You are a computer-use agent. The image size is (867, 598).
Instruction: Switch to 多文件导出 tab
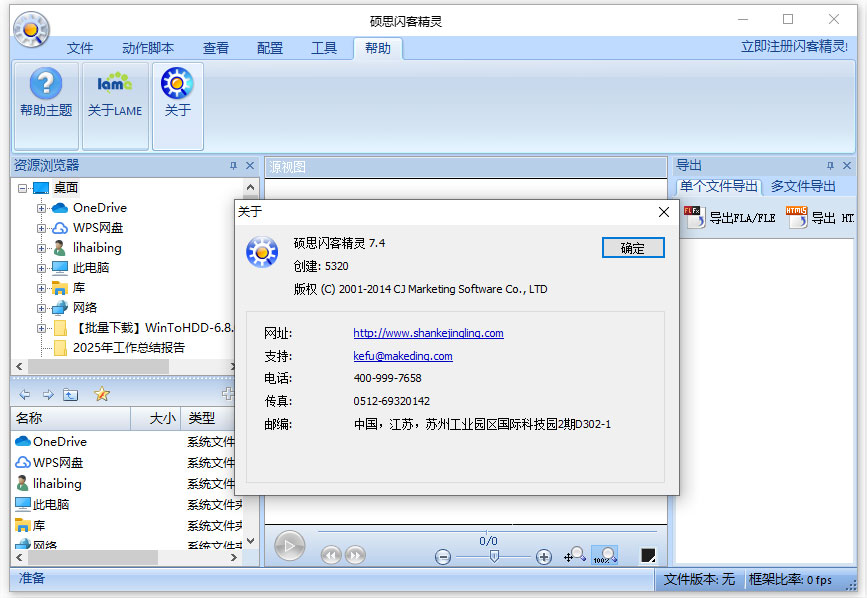point(803,186)
